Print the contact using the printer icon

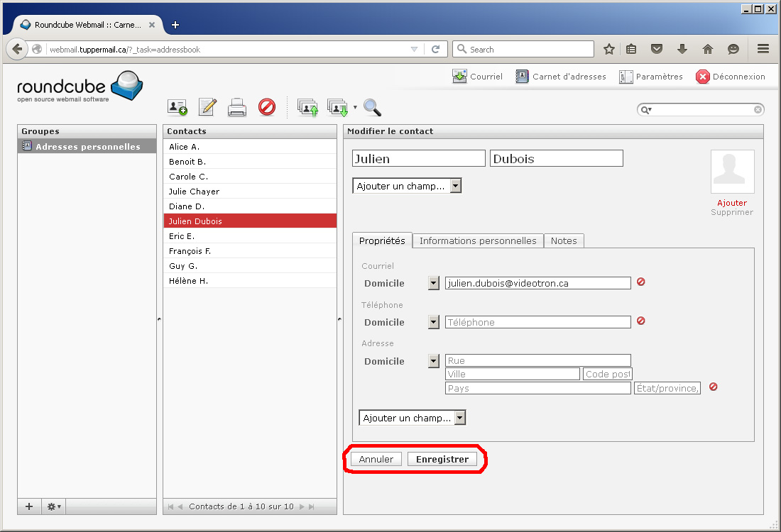(x=236, y=108)
